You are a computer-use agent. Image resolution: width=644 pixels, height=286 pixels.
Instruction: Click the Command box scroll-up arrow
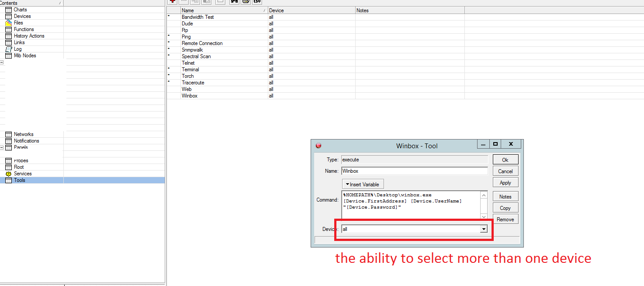click(484, 194)
